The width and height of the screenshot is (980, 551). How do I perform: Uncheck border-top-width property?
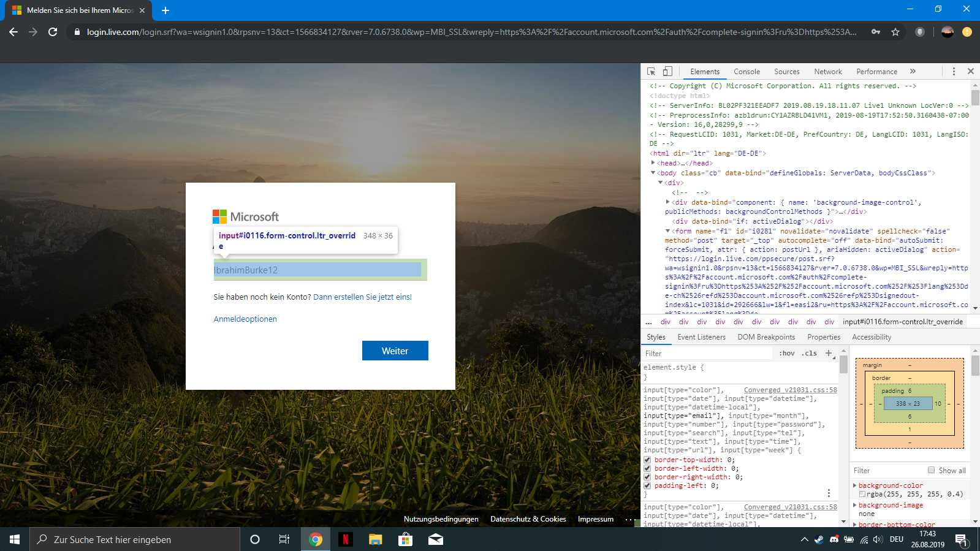(647, 460)
